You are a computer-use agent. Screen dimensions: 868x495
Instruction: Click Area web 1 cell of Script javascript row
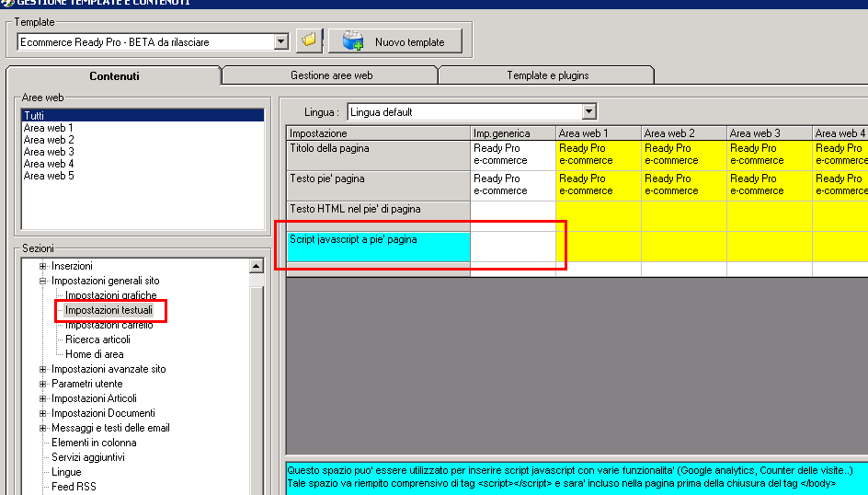pyautogui.click(x=599, y=247)
